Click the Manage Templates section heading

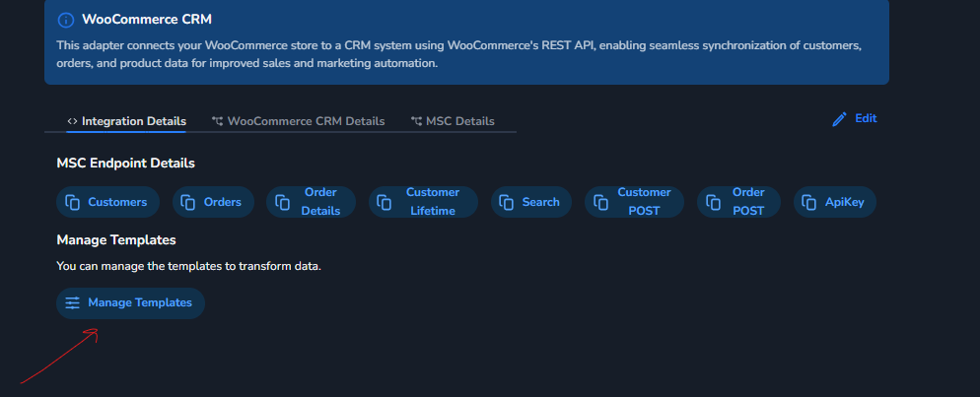116,239
